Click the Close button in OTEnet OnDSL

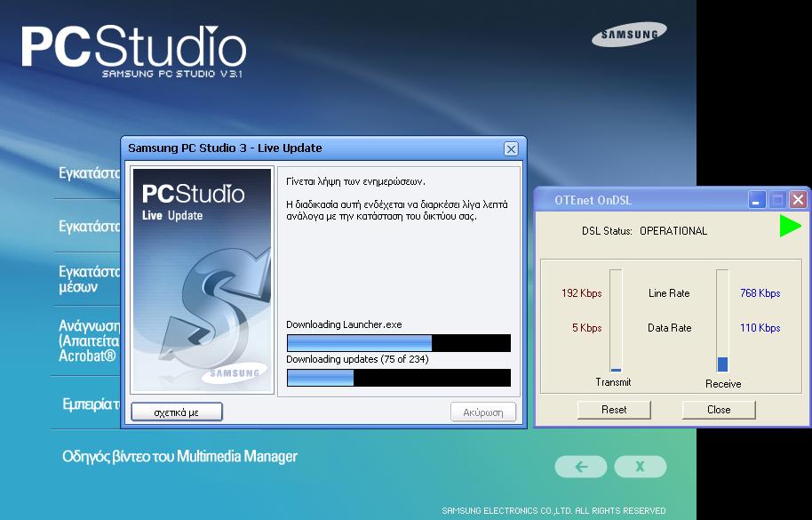point(719,409)
